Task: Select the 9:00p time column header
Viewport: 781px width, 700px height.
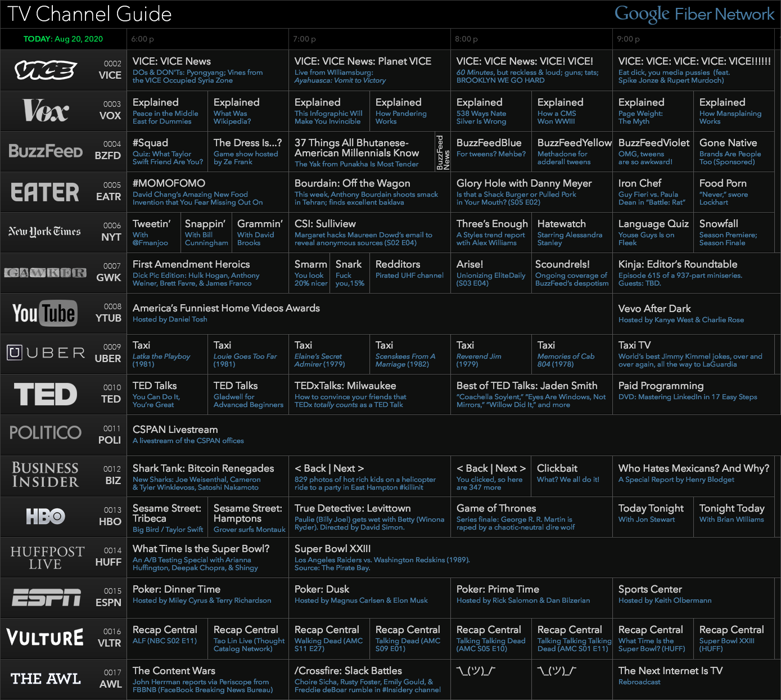Action: pyautogui.click(x=626, y=39)
